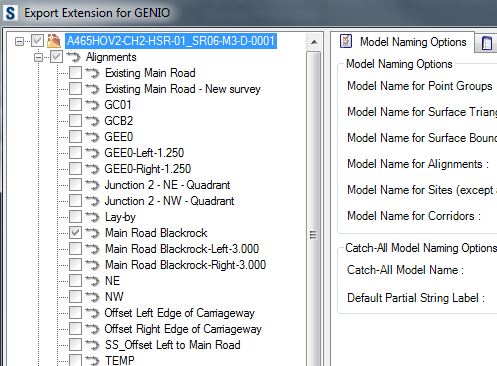Tick the NE alignment checkbox

75,281
